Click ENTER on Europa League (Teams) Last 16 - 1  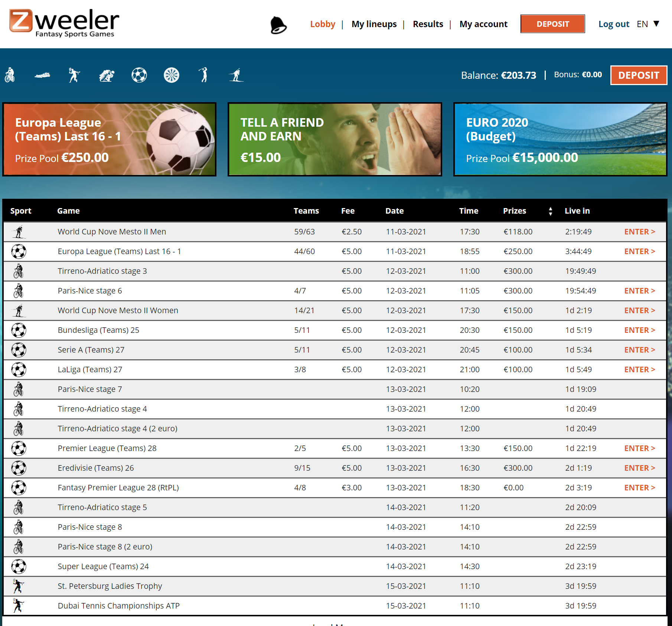coord(639,251)
